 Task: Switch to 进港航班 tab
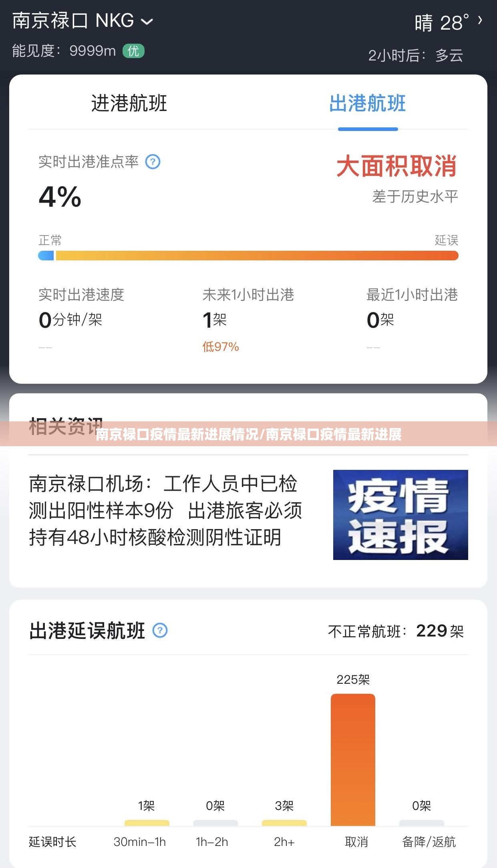tap(129, 103)
